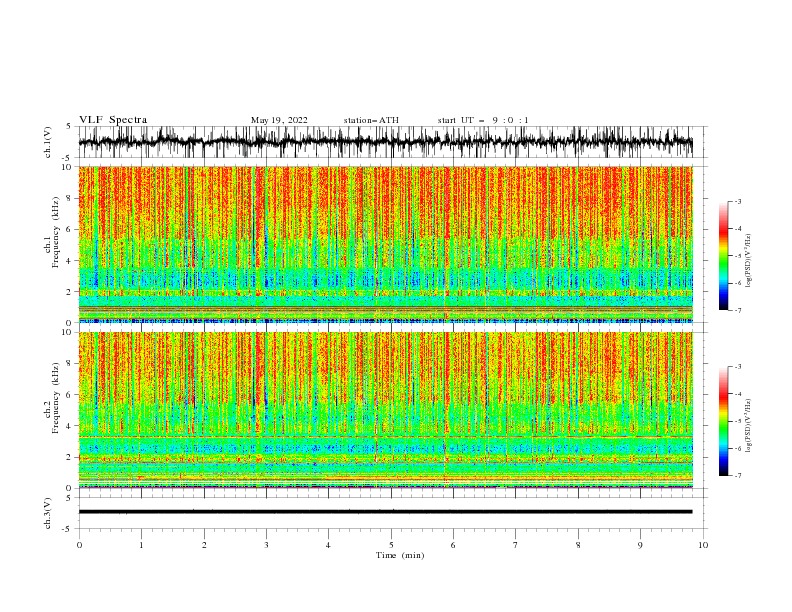Click the ch.1 colorbar "log(PSD)(V²/Hz)" label
Viewport: 792px width, 612px height.
point(748,261)
